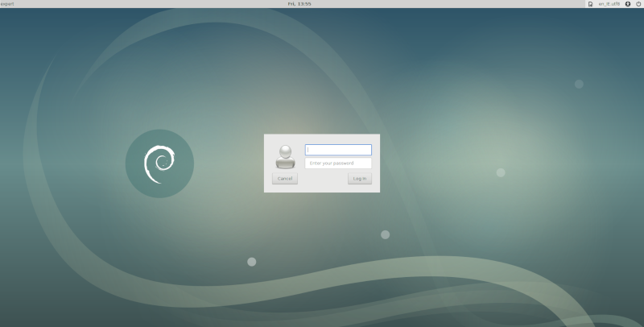644x327 pixels.
Task: Open the en_IE.utf8 language menu
Action: [609, 4]
